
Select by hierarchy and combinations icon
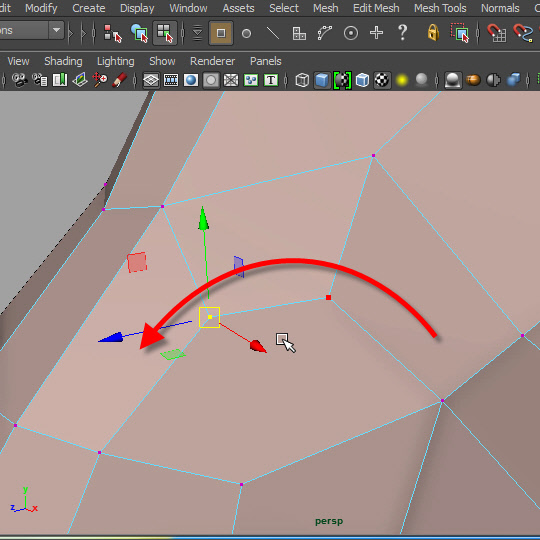pos(113,33)
